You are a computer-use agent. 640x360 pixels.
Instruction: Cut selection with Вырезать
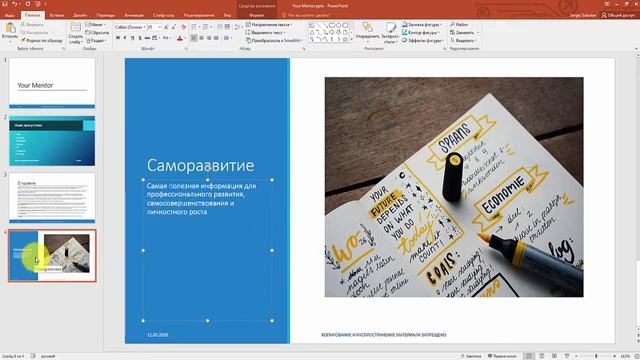31,24
